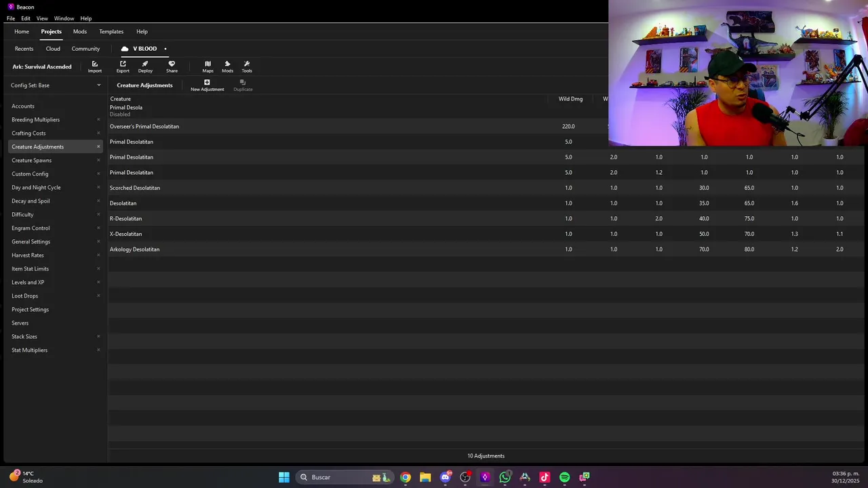The height and width of the screenshot is (488, 868).
Task: Select the Arkology Desolatitan row
Action: coord(487,249)
